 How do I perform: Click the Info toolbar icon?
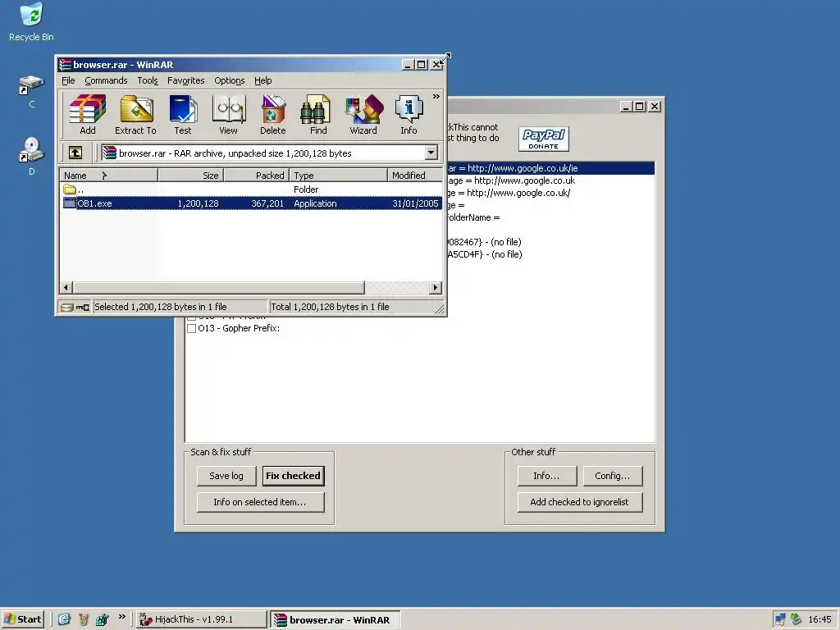coord(409,115)
